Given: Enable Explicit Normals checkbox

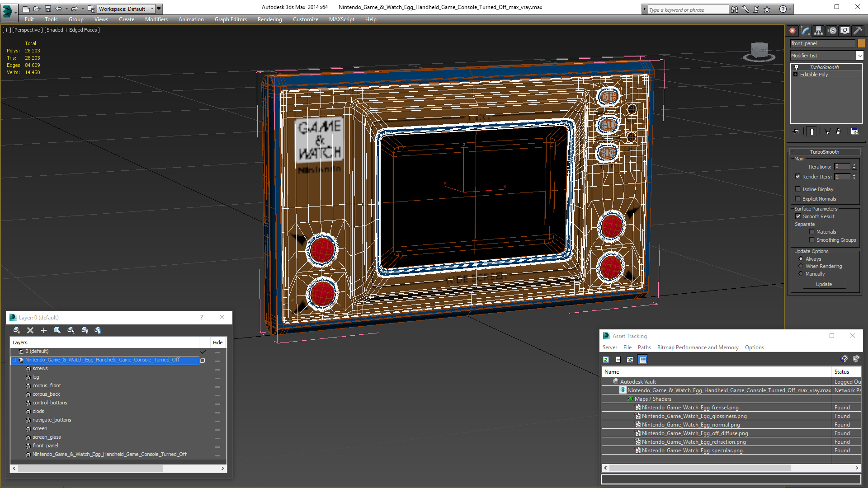Looking at the screenshot, I should click(798, 199).
